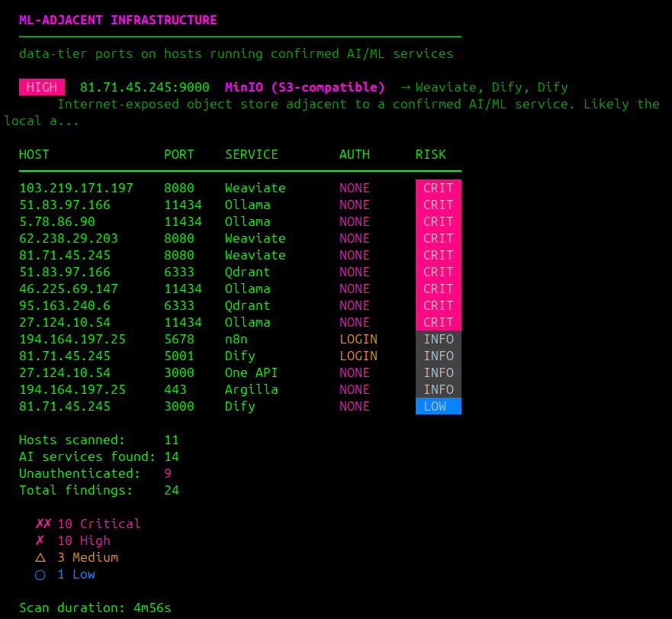Click the CRIT badge for 103.219.171.197

[x=439, y=188]
